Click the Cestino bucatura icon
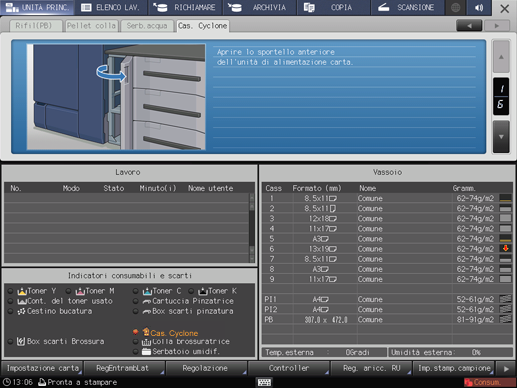The height and width of the screenshot is (388, 517). tap(21, 311)
